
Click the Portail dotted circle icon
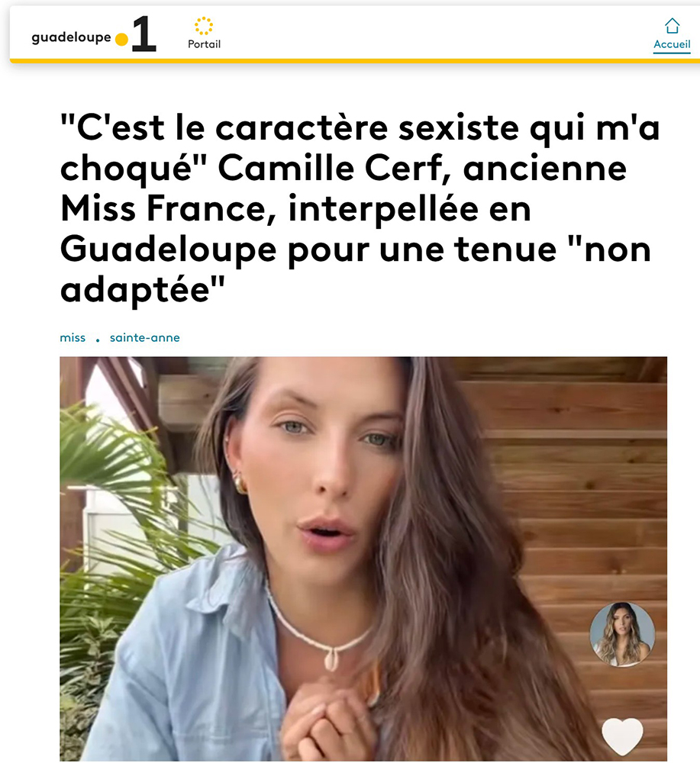(x=204, y=26)
